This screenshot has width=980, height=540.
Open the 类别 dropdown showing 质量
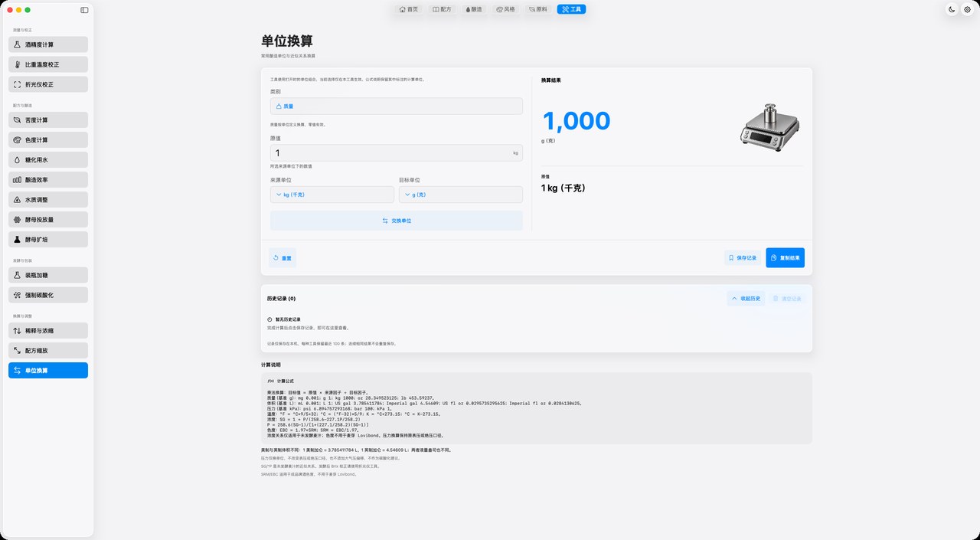[397, 106]
